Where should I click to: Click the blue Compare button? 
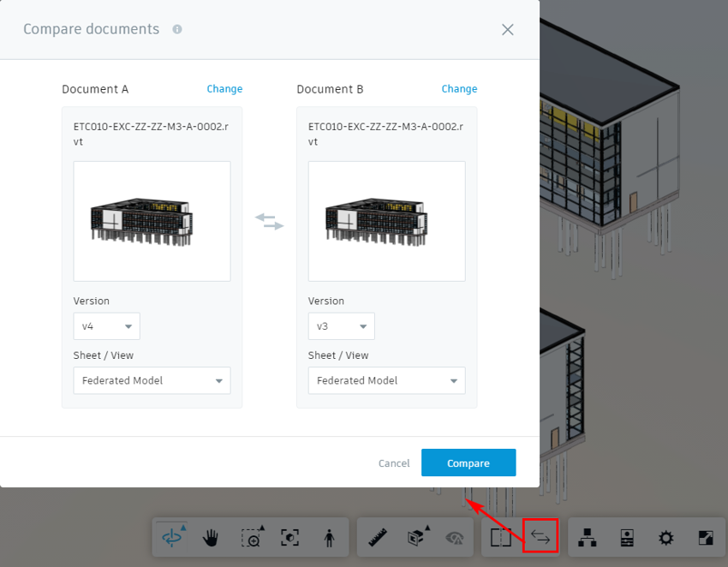click(x=468, y=463)
